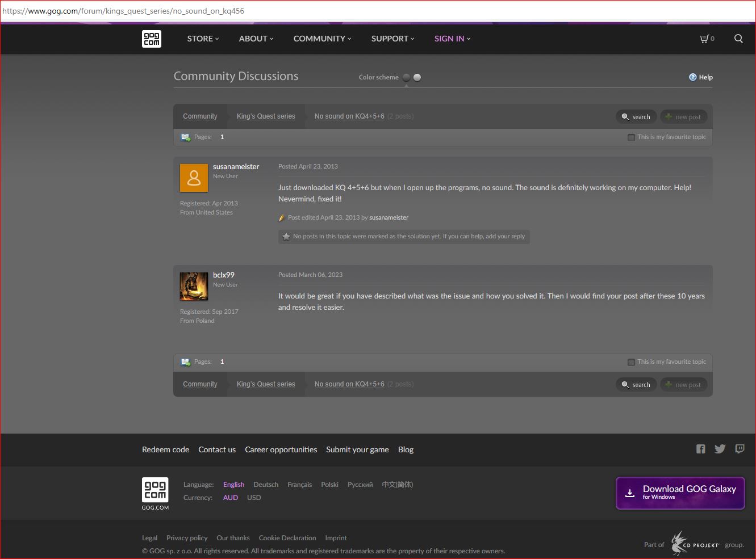The image size is (756, 559).
Task: Click top 'No sound on KQ4+5+6' link
Action: (349, 116)
